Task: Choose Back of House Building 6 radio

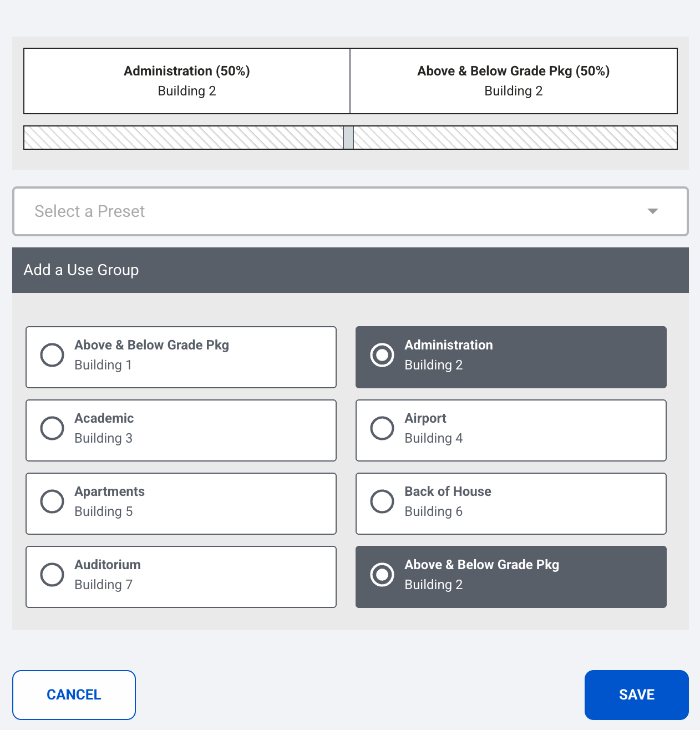Action: tap(382, 501)
